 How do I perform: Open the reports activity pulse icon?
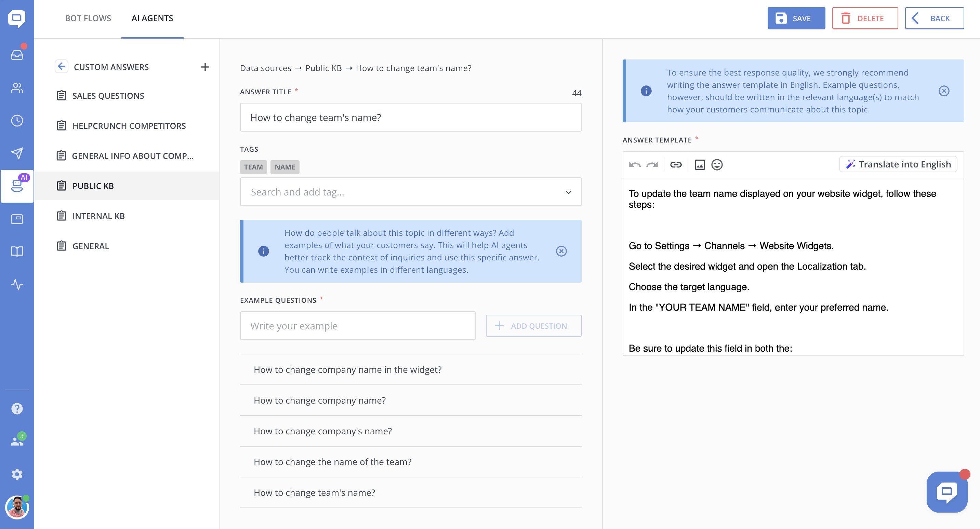pyautogui.click(x=17, y=284)
